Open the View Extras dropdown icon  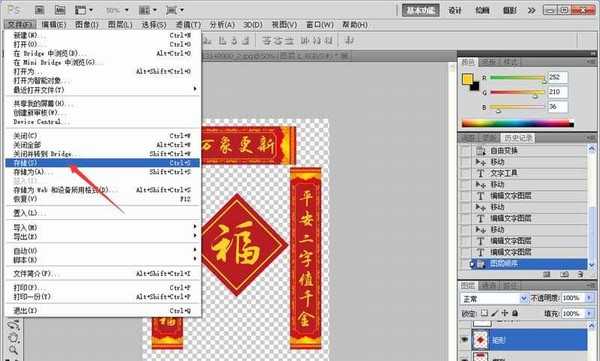pyautogui.click(x=84, y=10)
